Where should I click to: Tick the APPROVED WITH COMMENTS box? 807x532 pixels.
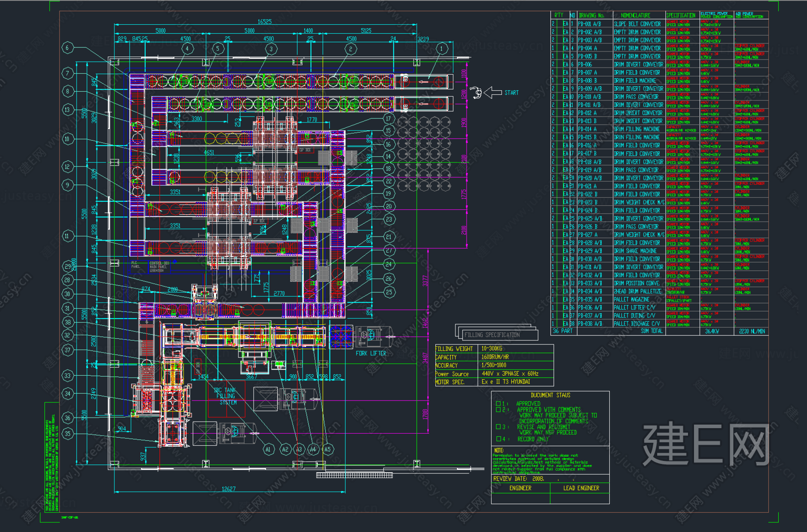point(498,409)
